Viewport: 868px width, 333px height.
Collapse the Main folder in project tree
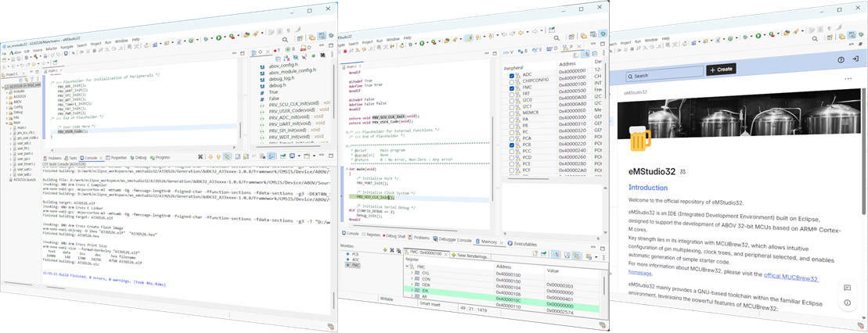7,122
